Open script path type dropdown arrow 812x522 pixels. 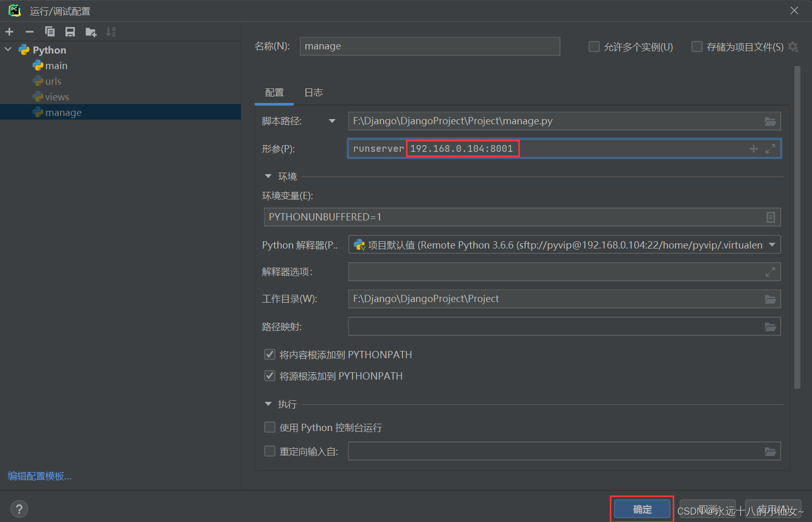[x=332, y=121]
